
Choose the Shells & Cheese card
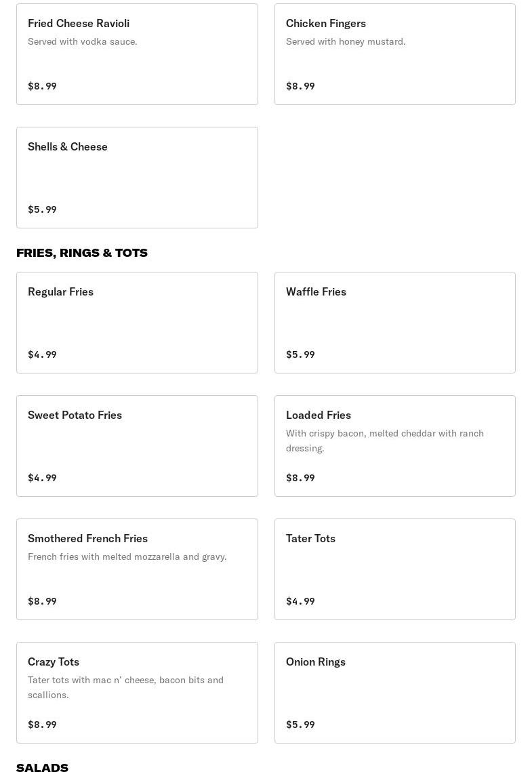(x=137, y=178)
